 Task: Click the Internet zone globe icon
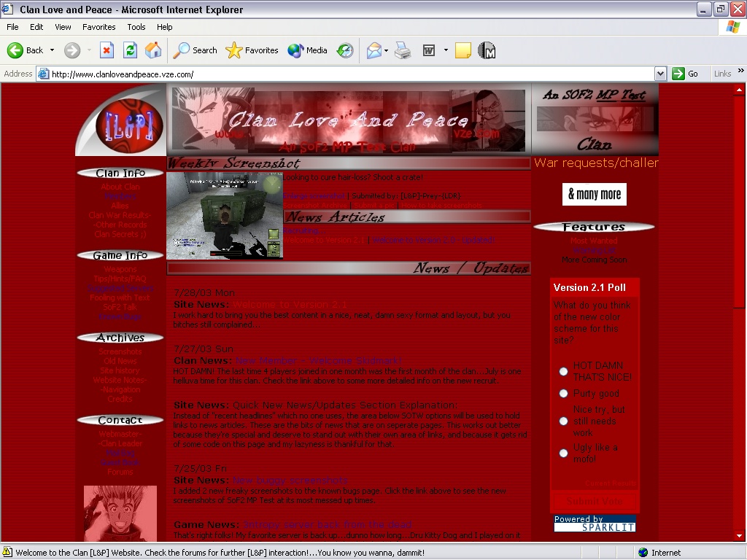coord(643,553)
